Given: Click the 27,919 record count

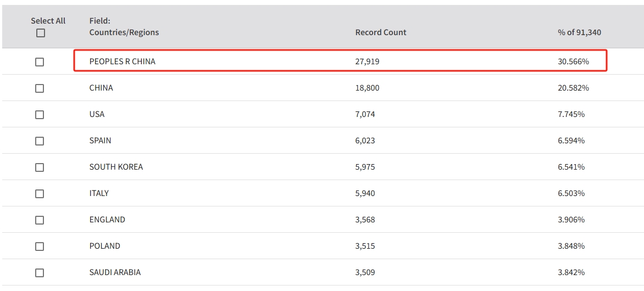Looking at the screenshot, I should (367, 61).
